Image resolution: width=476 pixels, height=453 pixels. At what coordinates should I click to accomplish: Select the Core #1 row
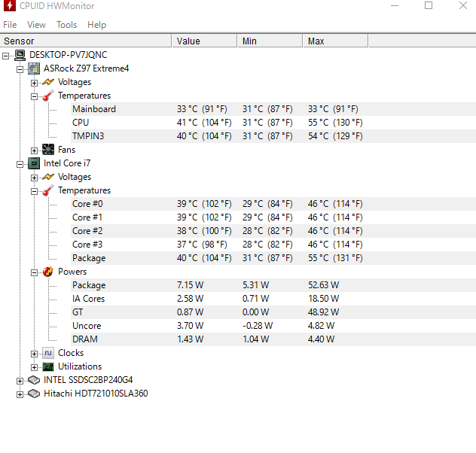[x=273, y=217]
